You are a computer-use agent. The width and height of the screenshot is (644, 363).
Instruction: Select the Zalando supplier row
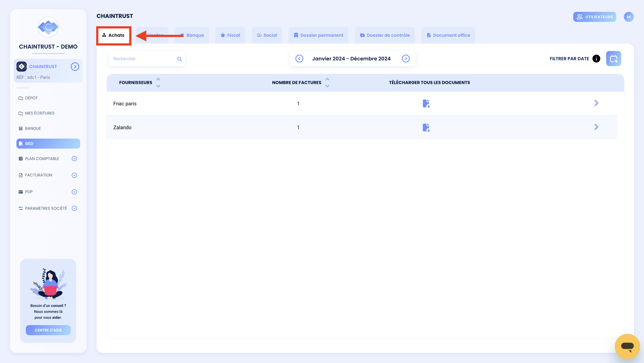pos(362,127)
